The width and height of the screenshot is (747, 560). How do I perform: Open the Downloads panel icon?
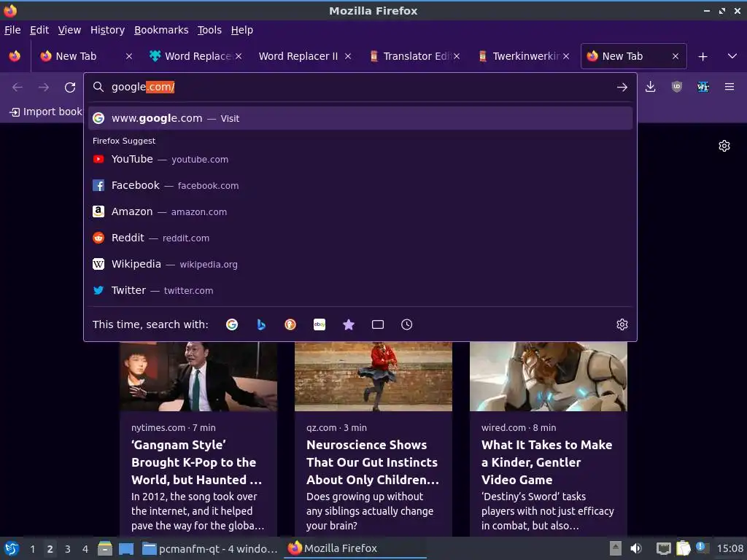pyautogui.click(x=650, y=87)
